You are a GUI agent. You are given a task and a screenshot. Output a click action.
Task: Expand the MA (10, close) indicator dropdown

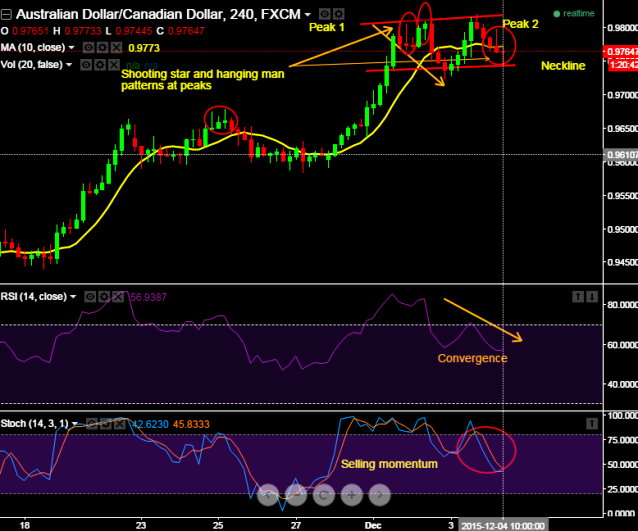pos(71,48)
